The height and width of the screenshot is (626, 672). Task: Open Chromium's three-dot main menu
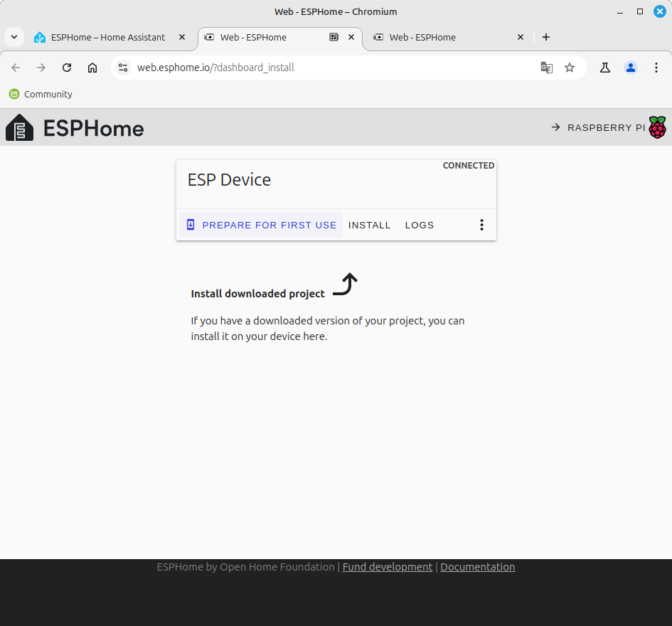[x=656, y=68]
